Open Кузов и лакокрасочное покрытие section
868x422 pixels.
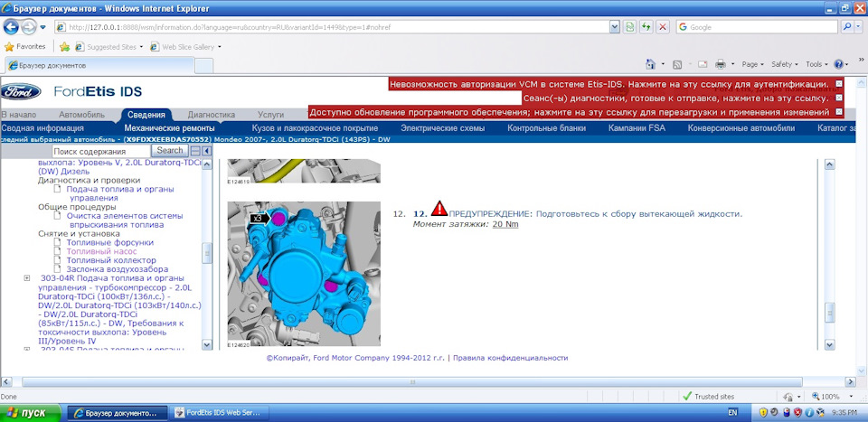pyautogui.click(x=315, y=128)
